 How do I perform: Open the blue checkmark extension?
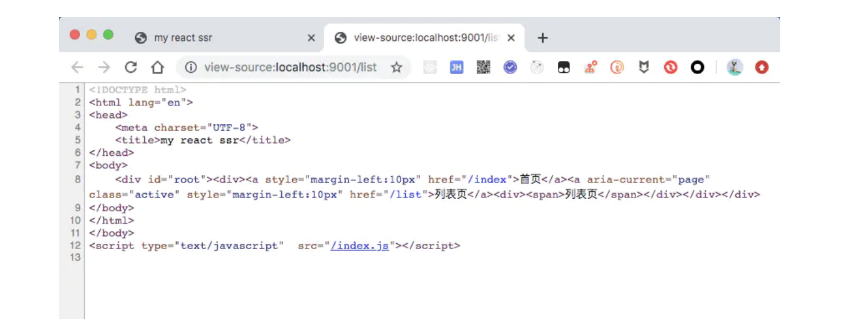[510, 67]
